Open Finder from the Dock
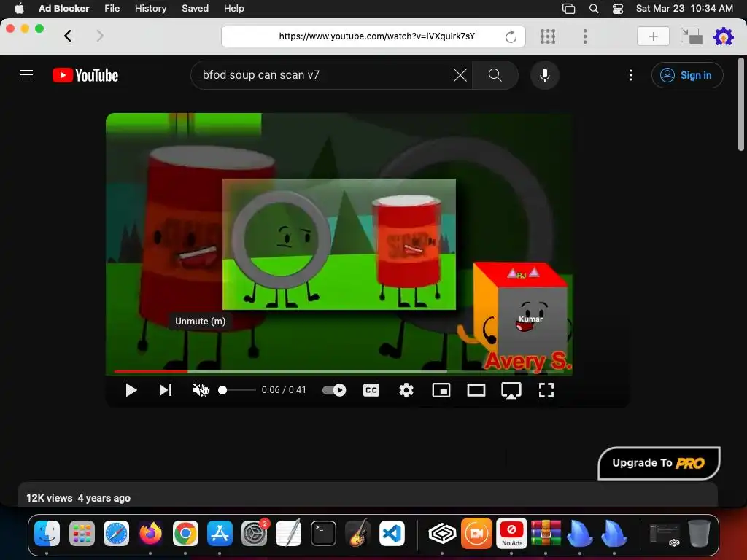Viewport: 747px width, 560px height. click(47, 533)
